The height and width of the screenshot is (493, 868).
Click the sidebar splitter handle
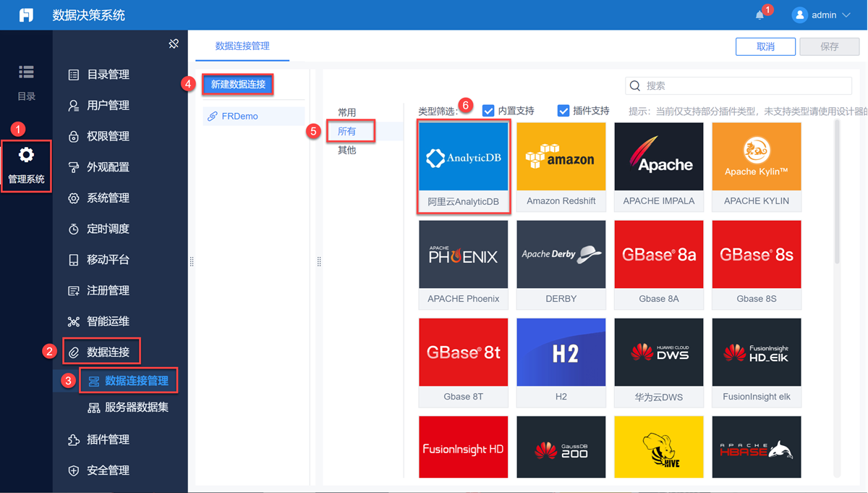coord(192,262)
